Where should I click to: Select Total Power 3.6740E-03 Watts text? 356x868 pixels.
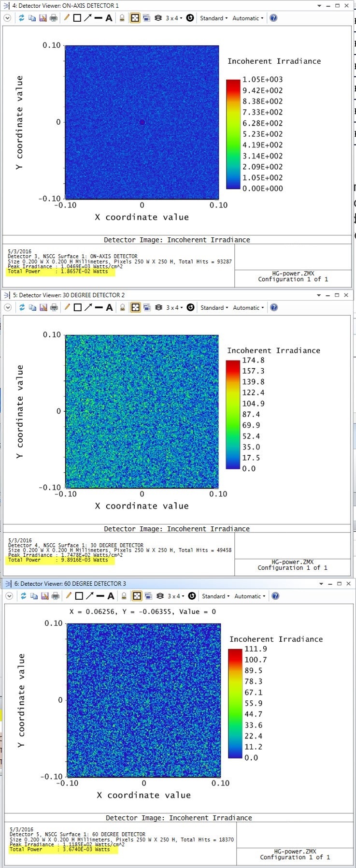(x=60, y=849)
